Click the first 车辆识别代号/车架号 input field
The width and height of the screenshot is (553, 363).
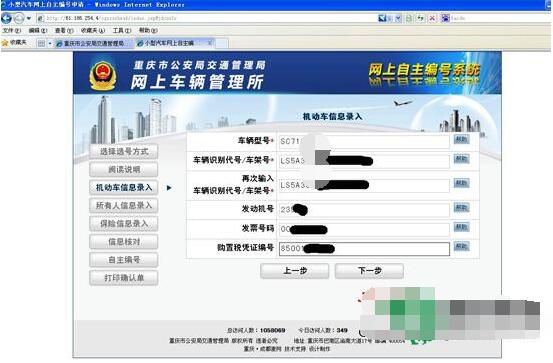364,161
